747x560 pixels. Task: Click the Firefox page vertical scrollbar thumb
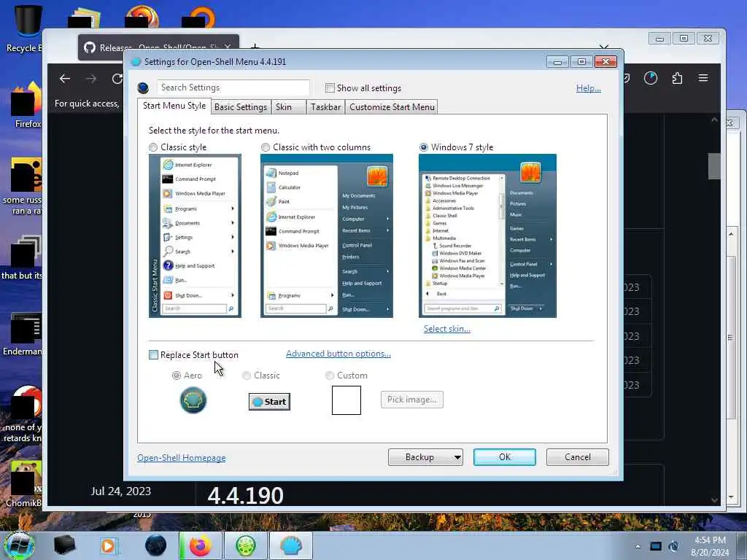coord(714,166)
